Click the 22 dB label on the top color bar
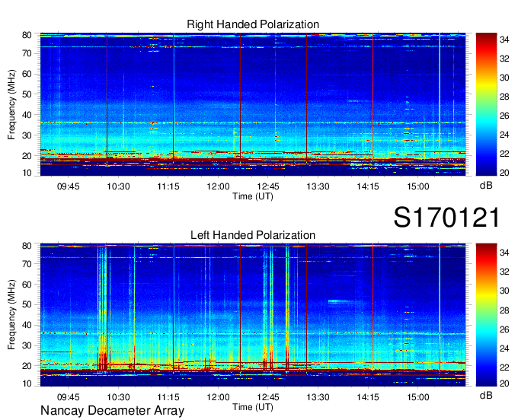The width and height of the screenshot is (518, 420). (x=504, y=154)
